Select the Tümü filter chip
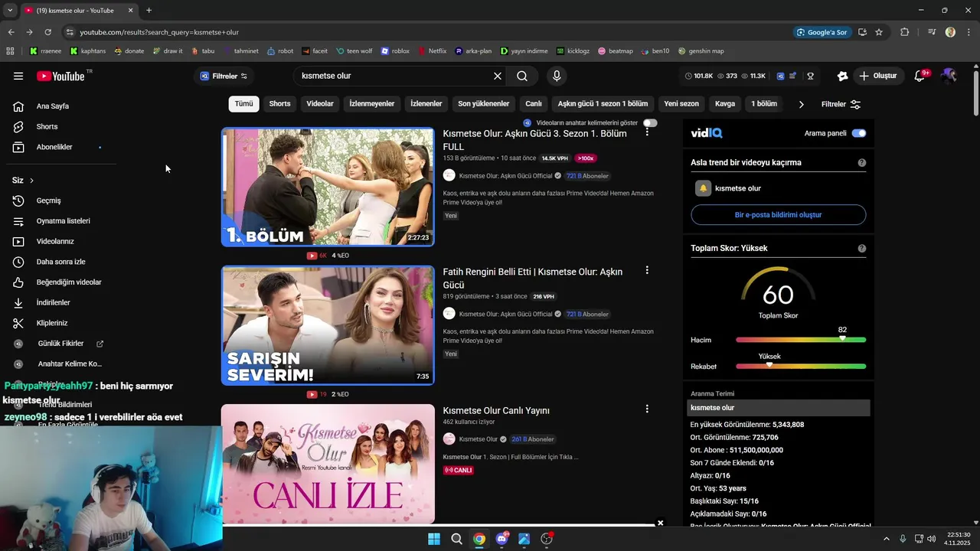Viewport: 980px width, 551px height. tap(243, 104)
